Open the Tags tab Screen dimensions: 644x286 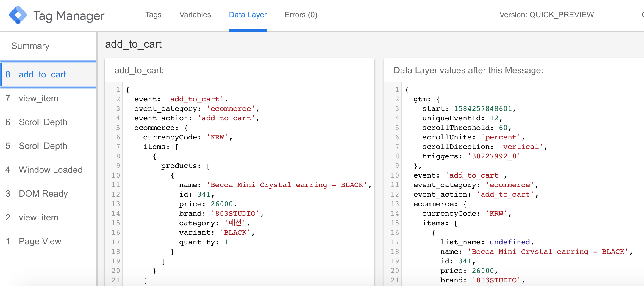point(153,15)
